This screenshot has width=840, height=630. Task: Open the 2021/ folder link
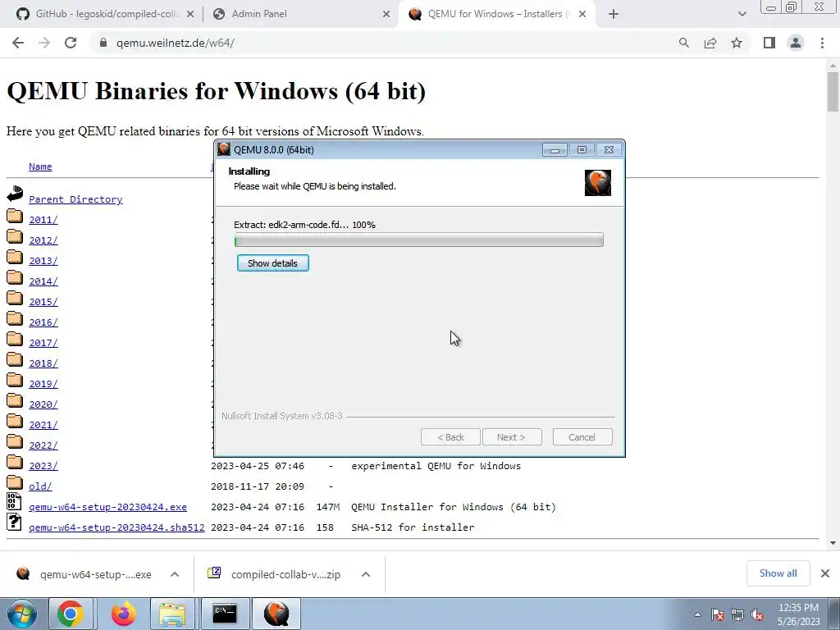pos(43,425)
